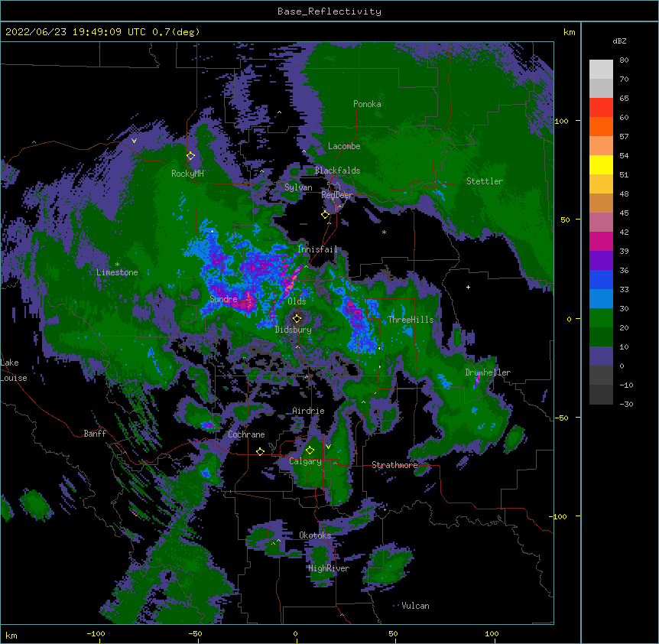Select the Airdrie label
This screenshot has height=644, width=659.
click(308, 411)
